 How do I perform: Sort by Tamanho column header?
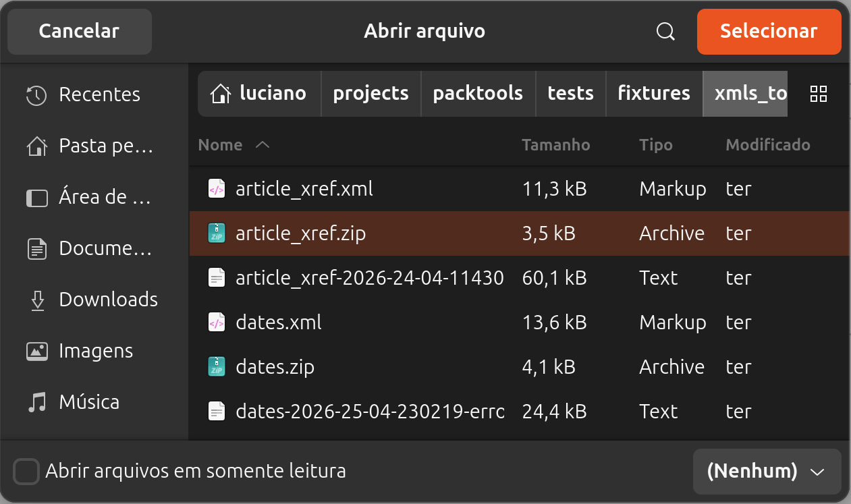point(556,145)
